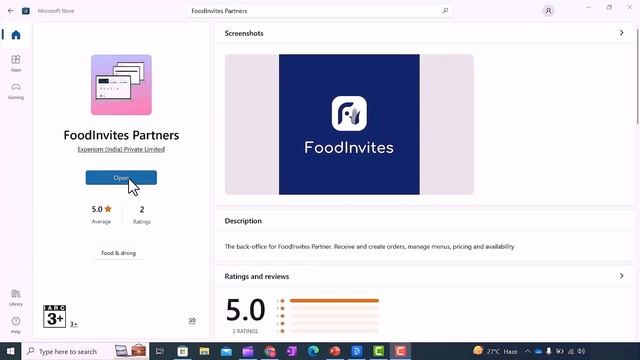Open the Library in the sidebar
The image size is (640, 360).
[x=16, y=298]
